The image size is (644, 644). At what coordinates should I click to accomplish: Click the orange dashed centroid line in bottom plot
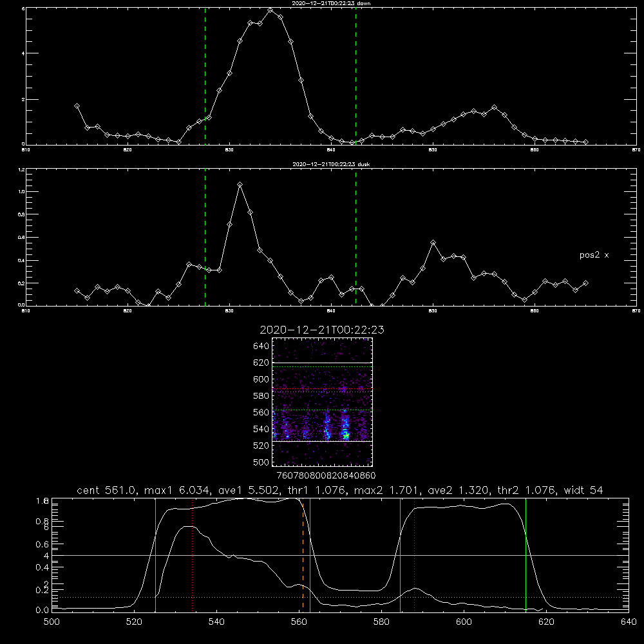click(303, 556)
